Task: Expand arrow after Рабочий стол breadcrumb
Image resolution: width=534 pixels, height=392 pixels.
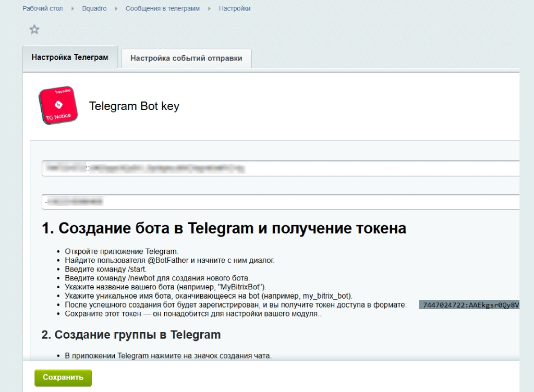Action: pyautogui.click(x=72, y=9)
